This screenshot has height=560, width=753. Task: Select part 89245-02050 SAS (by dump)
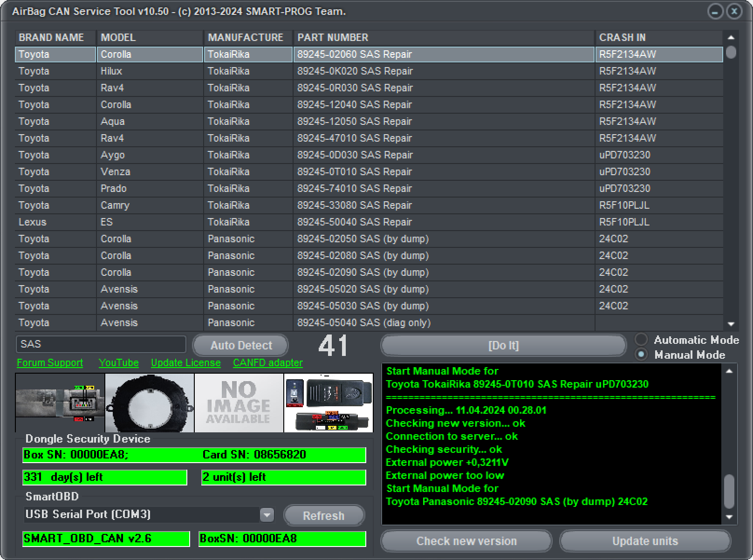tap(369, 239)
